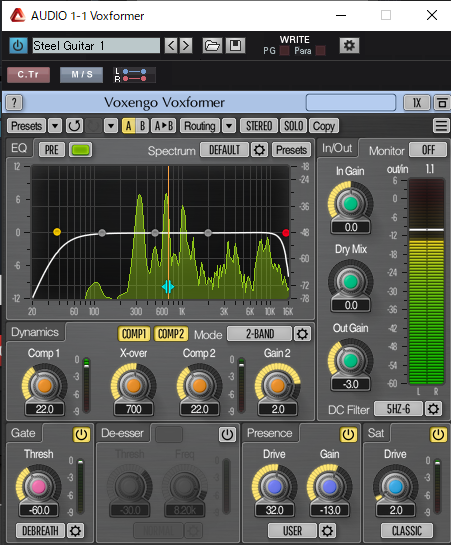Toggle the M/S mode button

82,75
